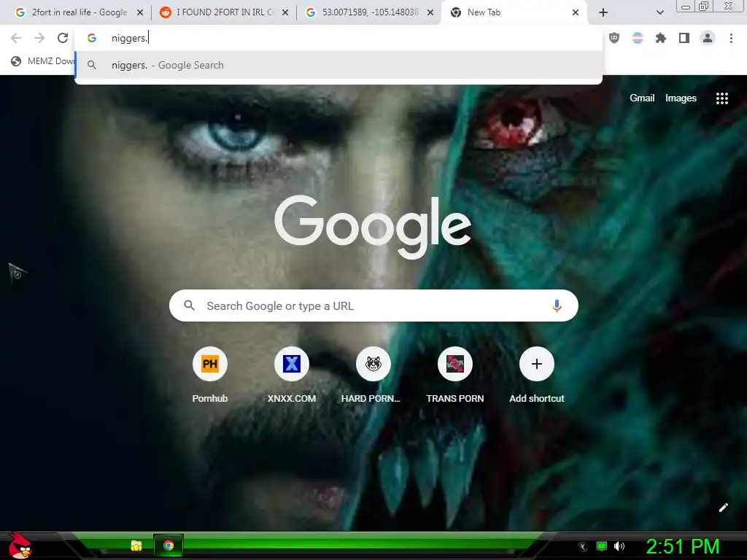Open a new tab with the plus button

(x=603, y=13)
